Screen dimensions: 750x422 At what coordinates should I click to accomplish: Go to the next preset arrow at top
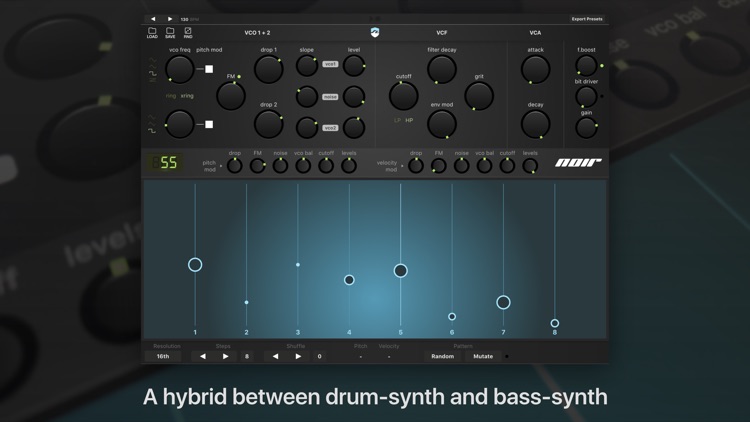tap(170, 19)
